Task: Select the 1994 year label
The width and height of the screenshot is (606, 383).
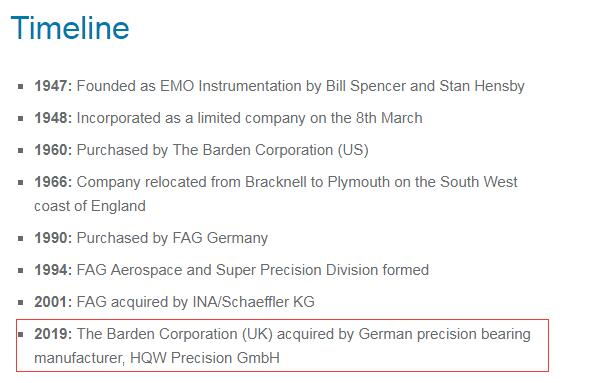Action: 53,270
